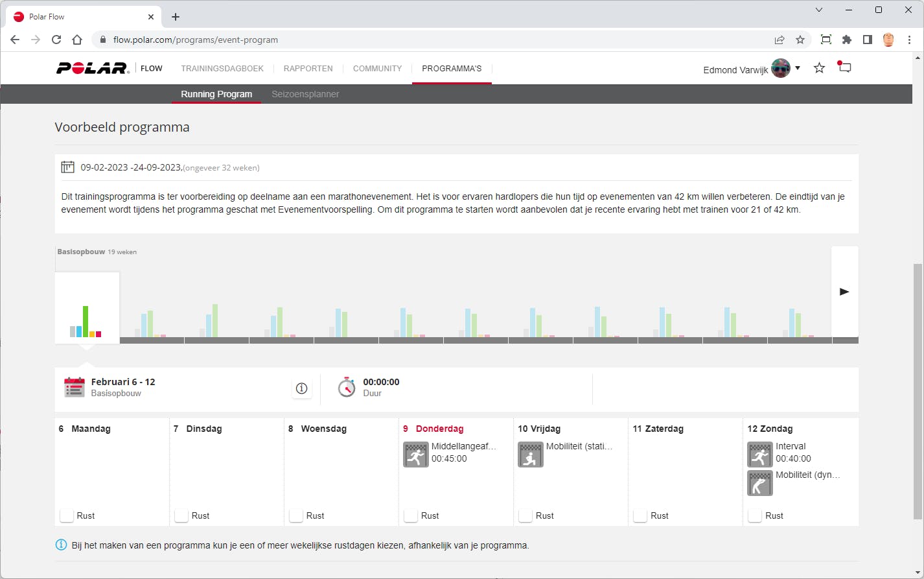Toggle the browser side panel

(868, 40)
